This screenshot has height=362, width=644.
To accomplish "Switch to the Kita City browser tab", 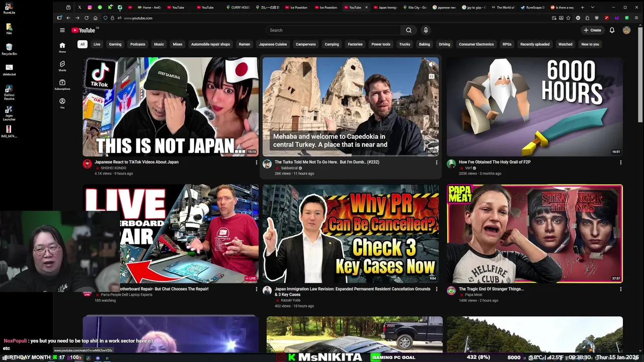I will [415, 8].
